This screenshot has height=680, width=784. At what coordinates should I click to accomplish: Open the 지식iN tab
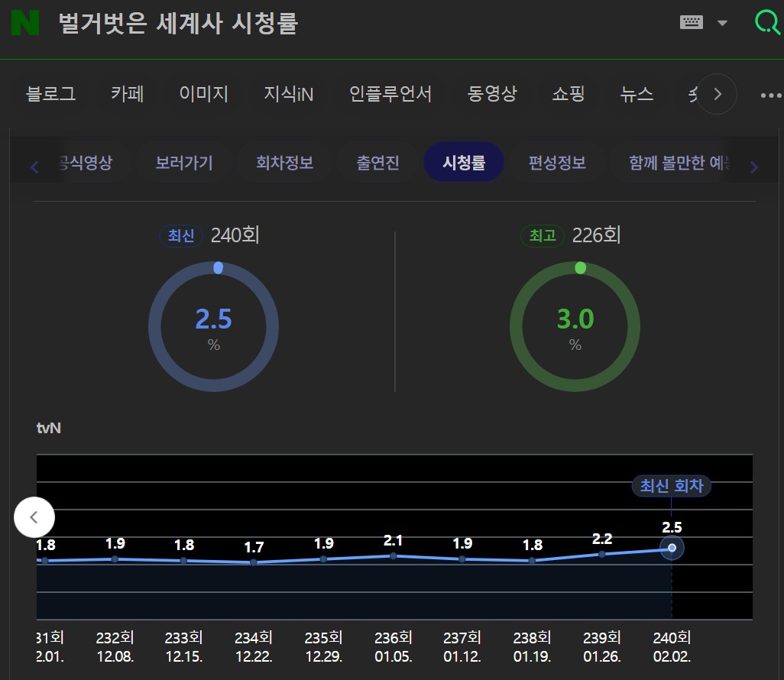288,94
